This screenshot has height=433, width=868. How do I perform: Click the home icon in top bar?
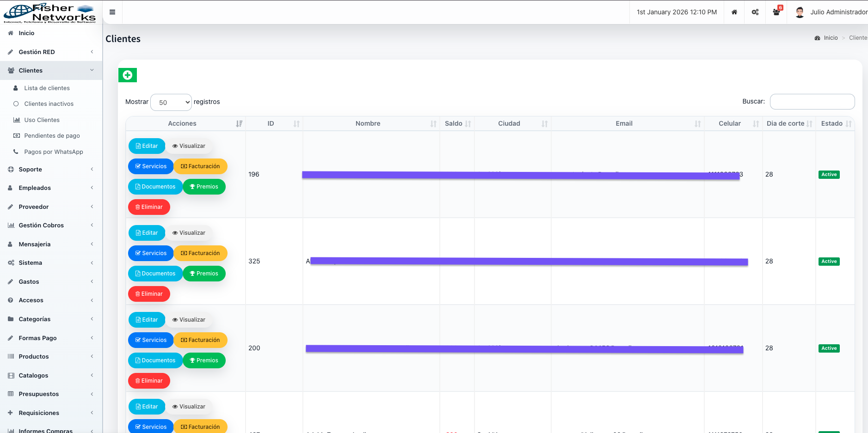point(734,12)
